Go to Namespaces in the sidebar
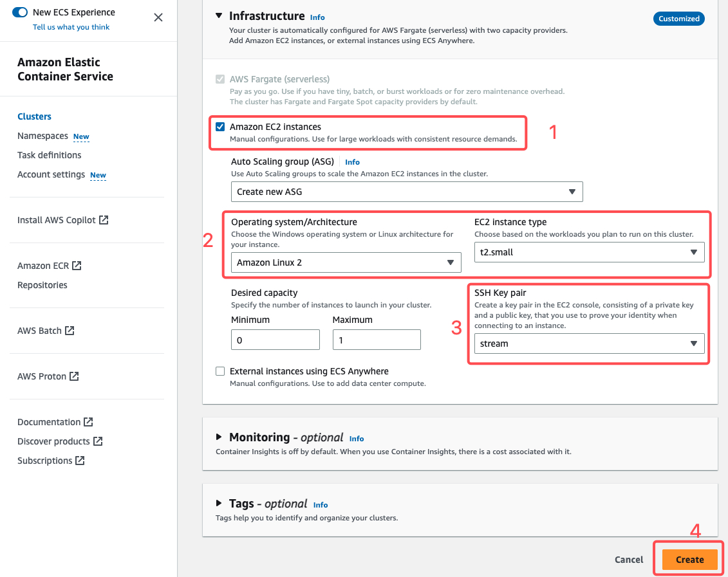728x577 pixels. (42, 136)
